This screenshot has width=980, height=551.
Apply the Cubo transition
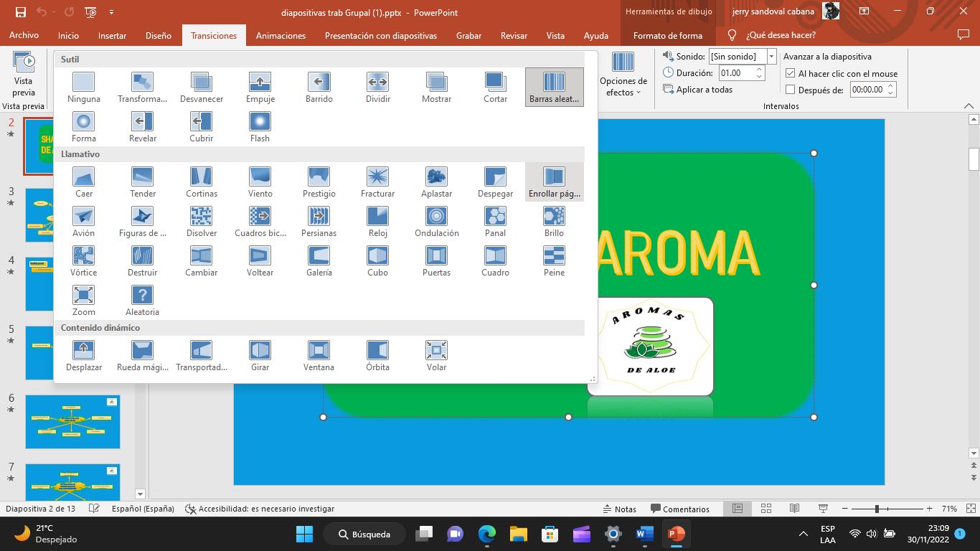[378, 261]
